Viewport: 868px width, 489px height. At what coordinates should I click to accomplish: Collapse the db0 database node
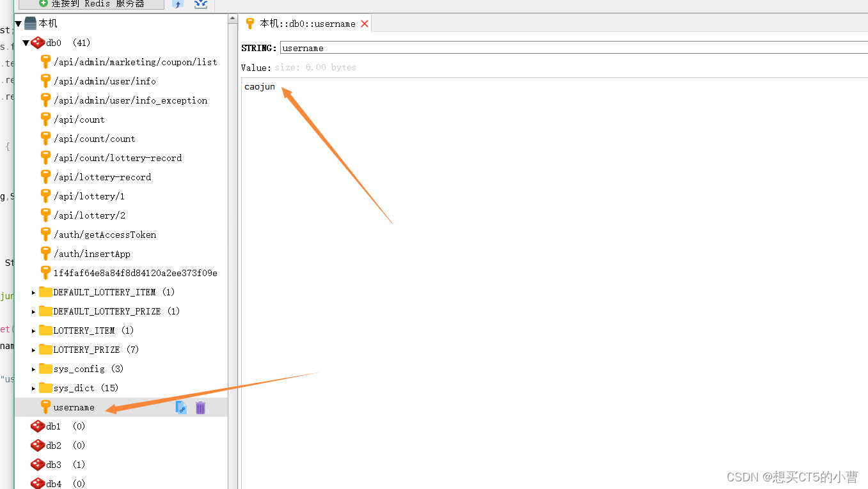[26, 43]
